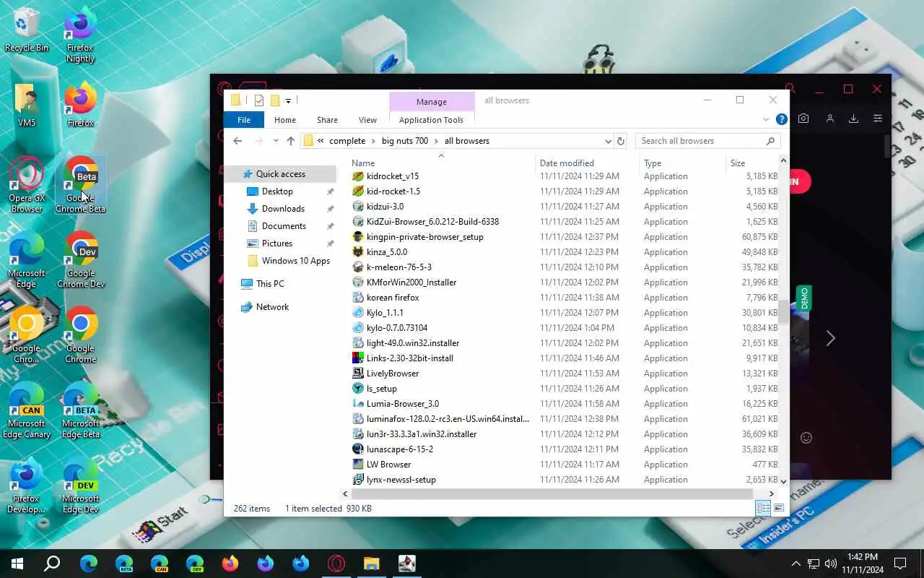Open the notification center icon

click(900, 564)
